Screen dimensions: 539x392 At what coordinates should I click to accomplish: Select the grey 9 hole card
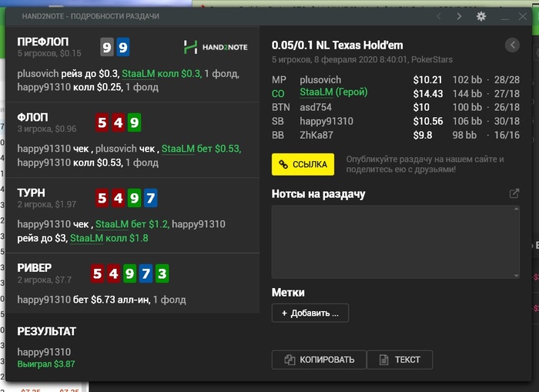click(x=106, y=47)
